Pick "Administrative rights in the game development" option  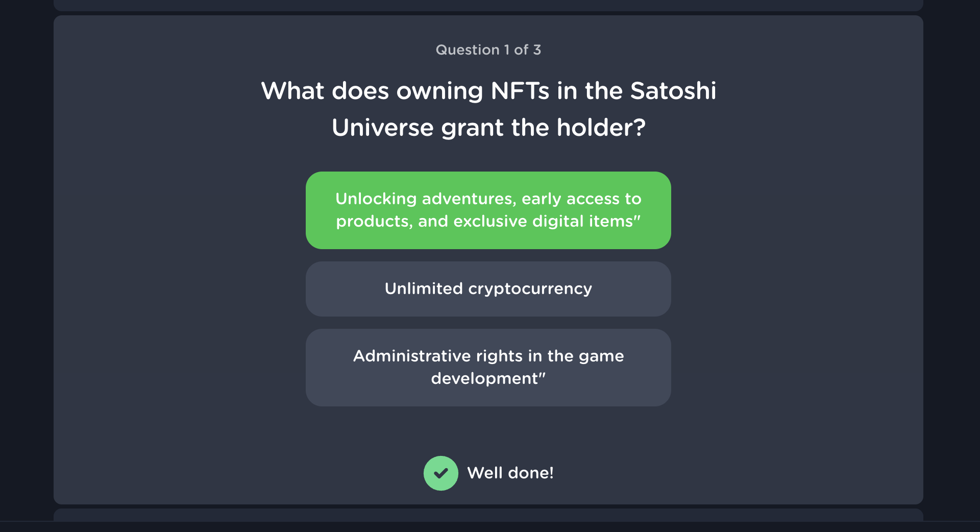(488, 368)
